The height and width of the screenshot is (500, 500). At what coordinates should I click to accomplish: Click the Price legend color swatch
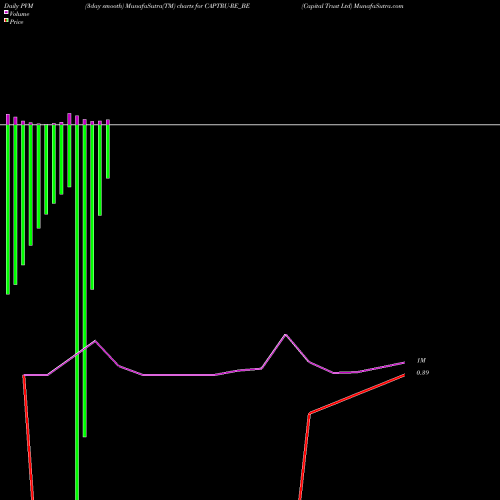(x=6, y=20)
